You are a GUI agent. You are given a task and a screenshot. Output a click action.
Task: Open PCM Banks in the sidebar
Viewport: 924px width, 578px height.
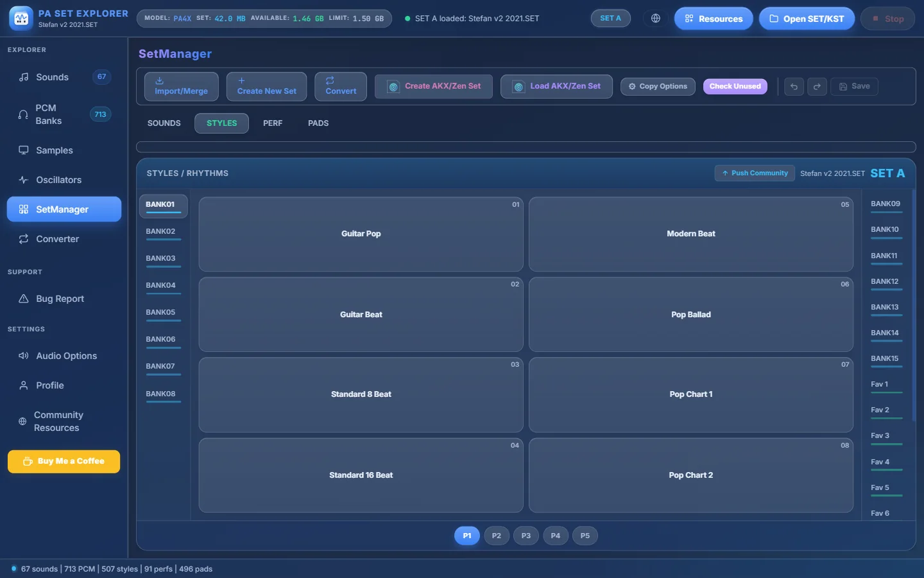pyautogui.click(x=64, y=114)
